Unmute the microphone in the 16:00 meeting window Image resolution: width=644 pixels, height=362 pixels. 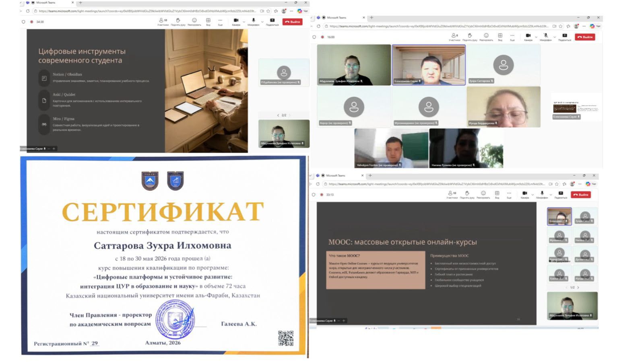[546, 37]
